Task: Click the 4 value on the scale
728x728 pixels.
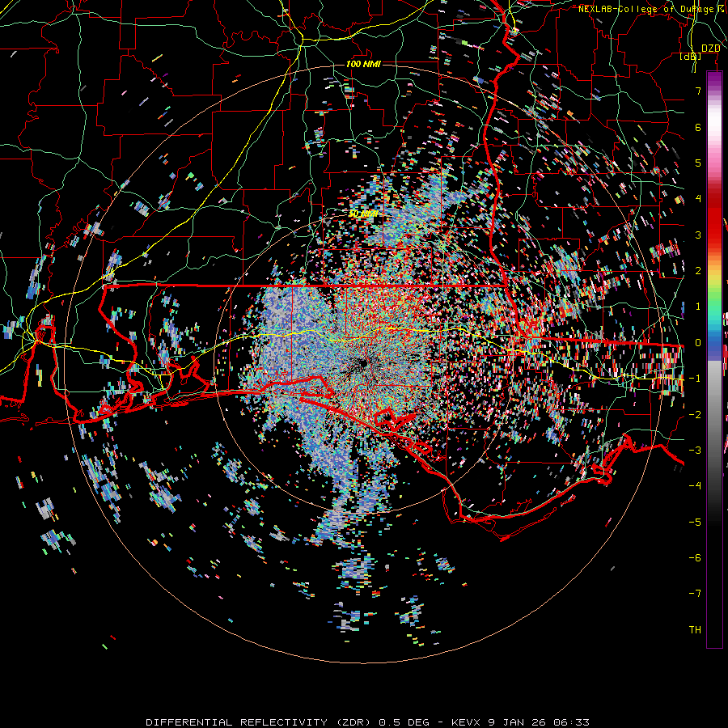Action: point(698,199)
